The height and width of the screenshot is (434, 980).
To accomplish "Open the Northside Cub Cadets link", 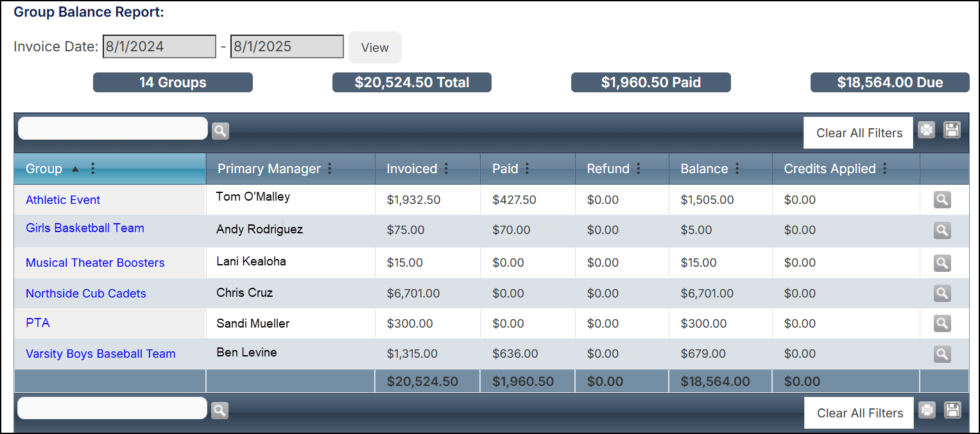I will (x=86, y=294).
